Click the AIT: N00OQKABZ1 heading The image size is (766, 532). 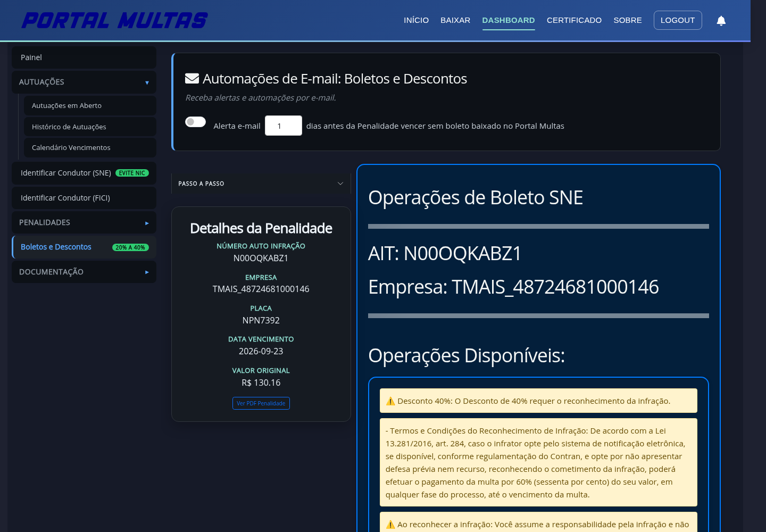click(x=445, y=253)
